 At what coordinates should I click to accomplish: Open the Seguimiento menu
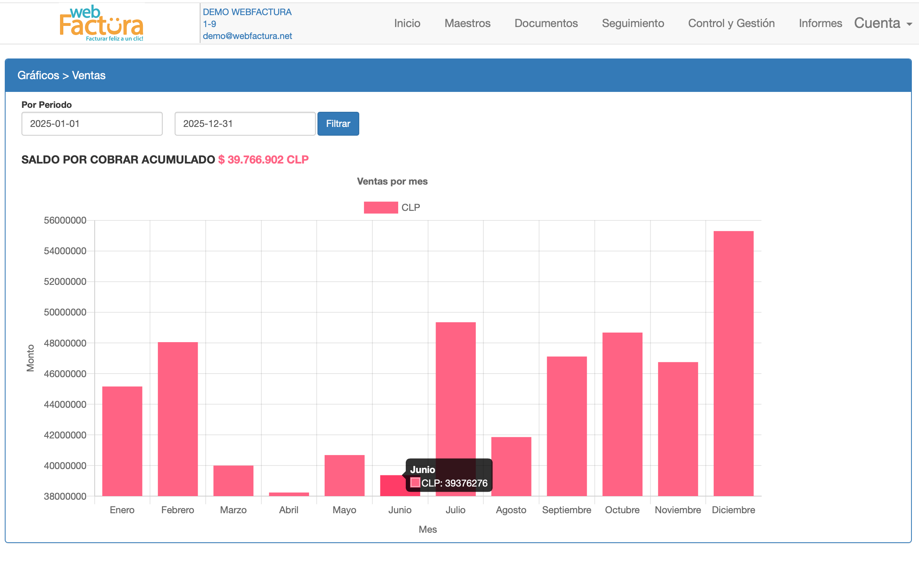click(x=633, y=23)
